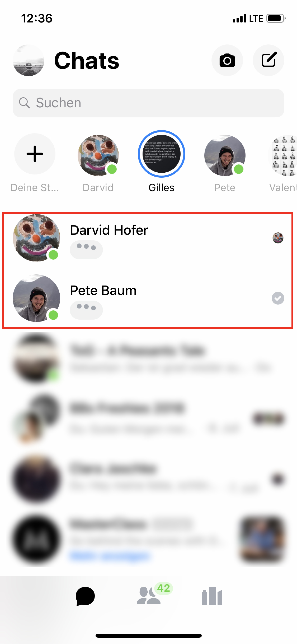Tap the typing indicator under Darvid Hofer
The image size is (297, 644).
pos(86,250)
